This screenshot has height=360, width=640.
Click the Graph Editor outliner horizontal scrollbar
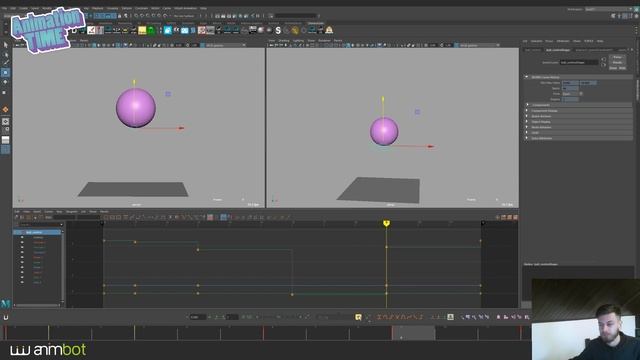pos(37,305)
